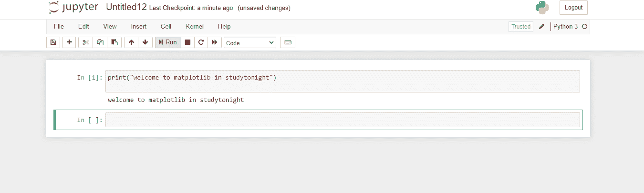The image size is (644, 193).
Task: Open the command palette keyboard icon
Action: click(288, 42)
